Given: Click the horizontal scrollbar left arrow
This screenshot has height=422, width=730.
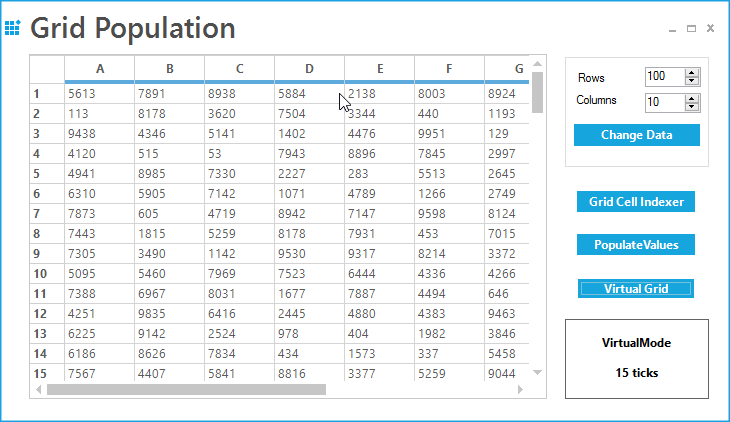Looking at the screenshot, I should click(x=39, y=389).
